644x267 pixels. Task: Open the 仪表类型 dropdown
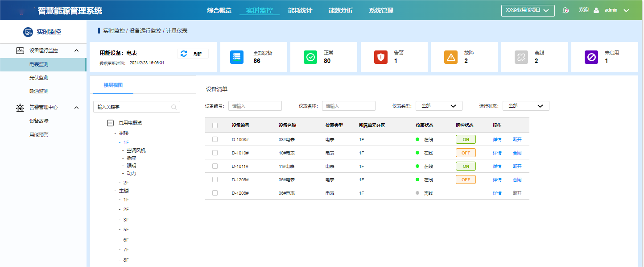pos(439,106)
